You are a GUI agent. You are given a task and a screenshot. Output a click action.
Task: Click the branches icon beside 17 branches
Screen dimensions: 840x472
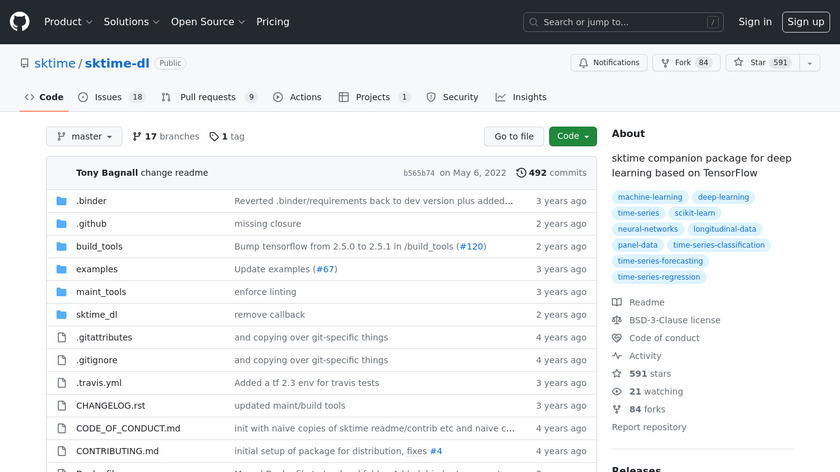[x=137, y=137]
